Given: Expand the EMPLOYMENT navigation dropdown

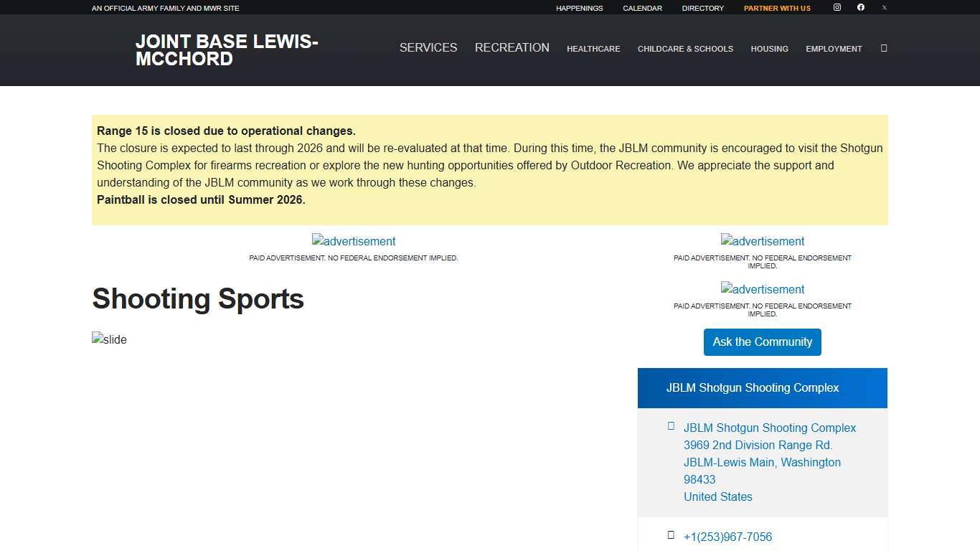Looking at the screenshot, I should 834,49.
